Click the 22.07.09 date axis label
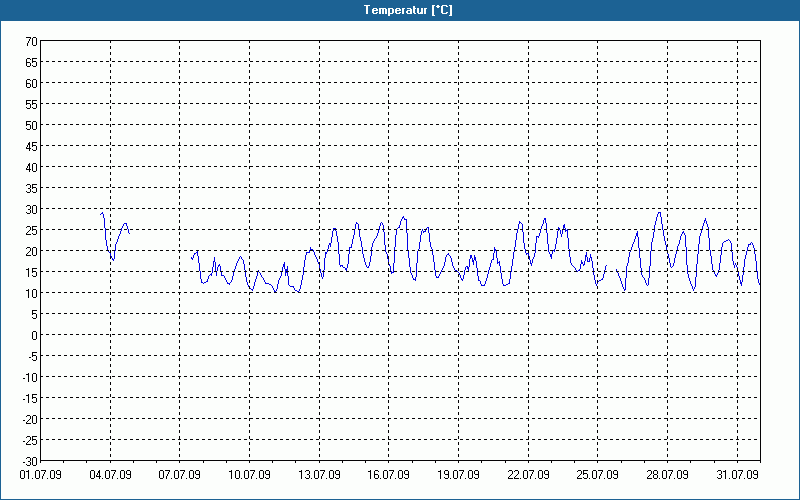Image resolution: width=800 pixels, height=500 pixels. (x=528, y=475)
